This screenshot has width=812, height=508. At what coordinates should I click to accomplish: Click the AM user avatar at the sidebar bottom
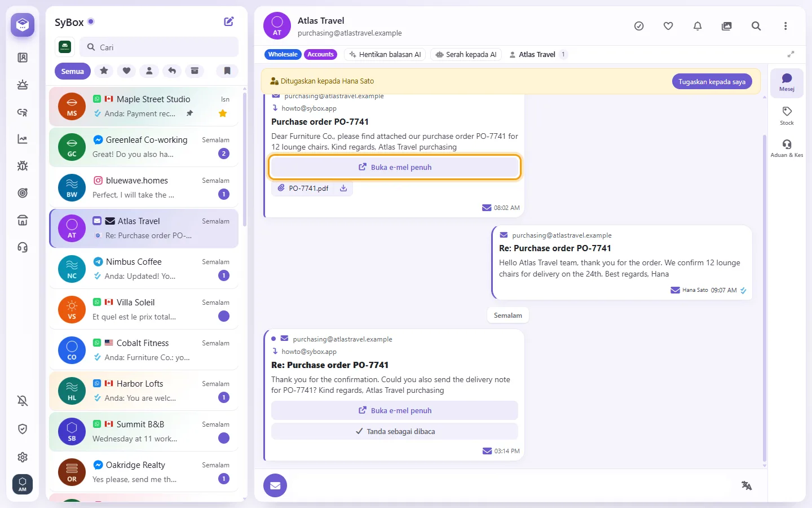(x=23, y=484)
